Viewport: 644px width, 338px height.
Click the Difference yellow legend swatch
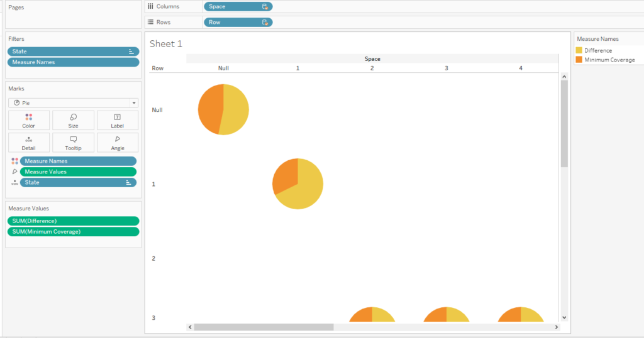[x=579, y=50]
